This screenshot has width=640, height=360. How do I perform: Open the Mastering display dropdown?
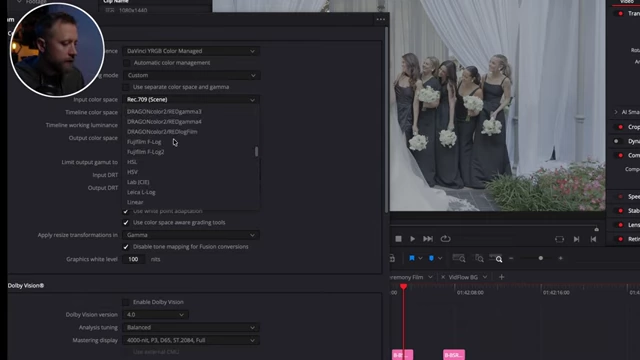click(x=191, y=340)
